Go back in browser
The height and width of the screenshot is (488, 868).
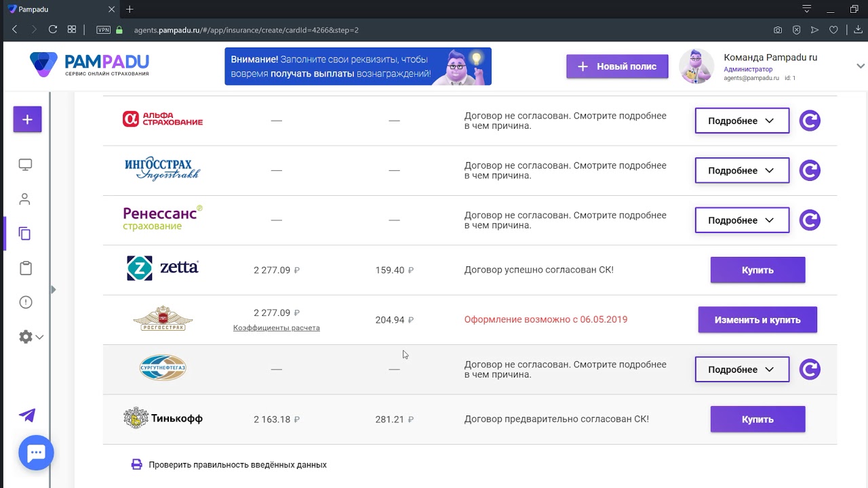pos(14,30)
